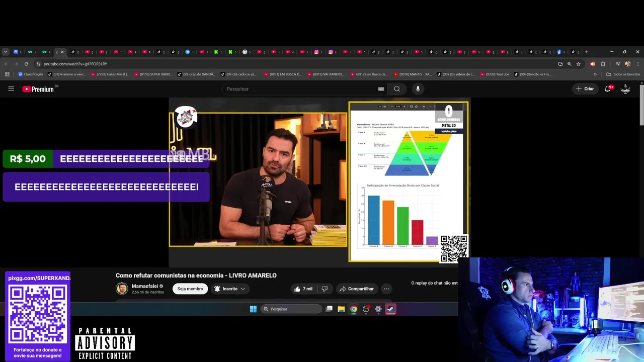Open the Mamaefalei channel avatar
Screen dimensions: 644x362
tap(122, 289)
